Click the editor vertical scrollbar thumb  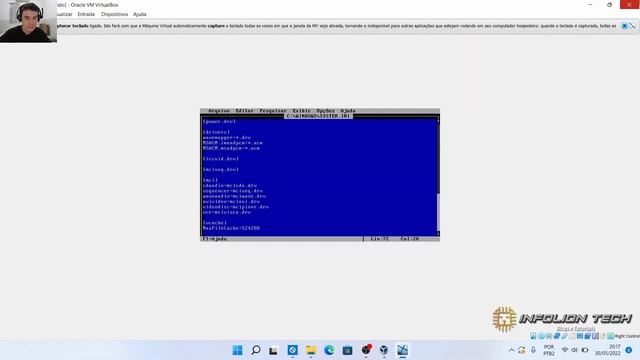[438, 212]
